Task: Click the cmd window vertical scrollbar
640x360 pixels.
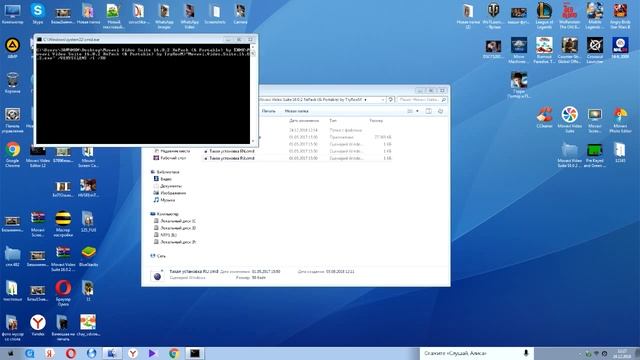Action: click(253, 94)
